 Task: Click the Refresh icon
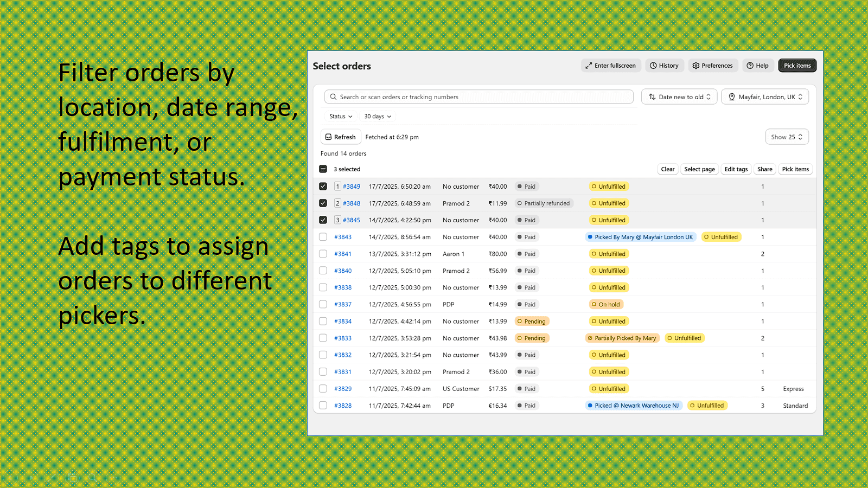point(328,137)
